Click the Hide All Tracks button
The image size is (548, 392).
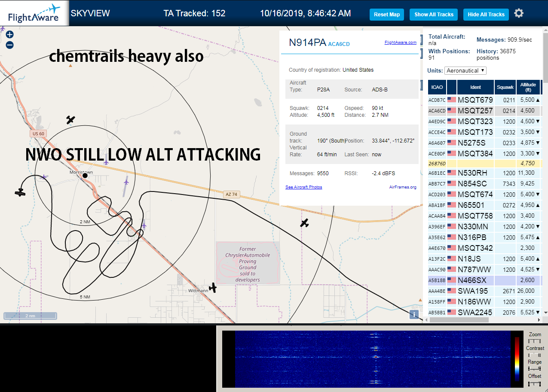[486, 14]
